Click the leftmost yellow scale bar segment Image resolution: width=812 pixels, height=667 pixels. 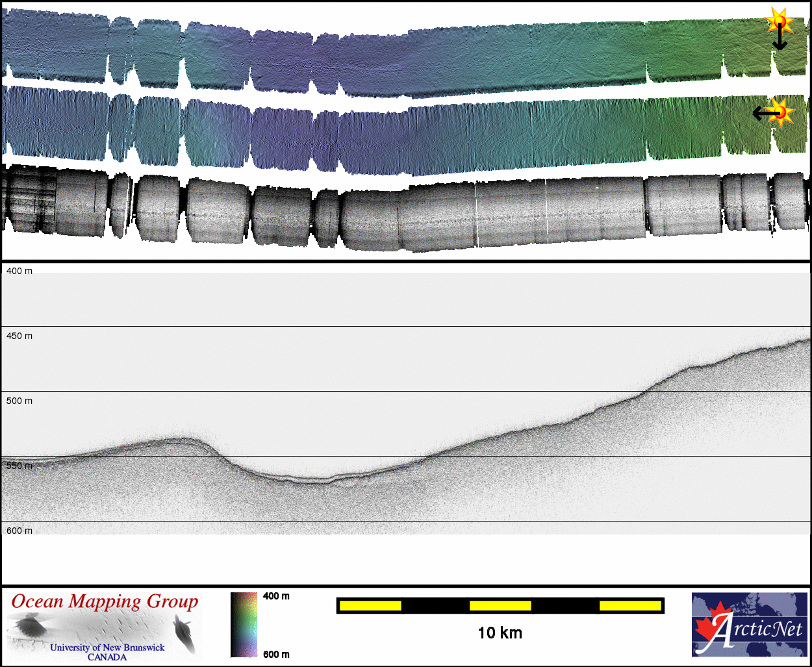pos(370,606)
